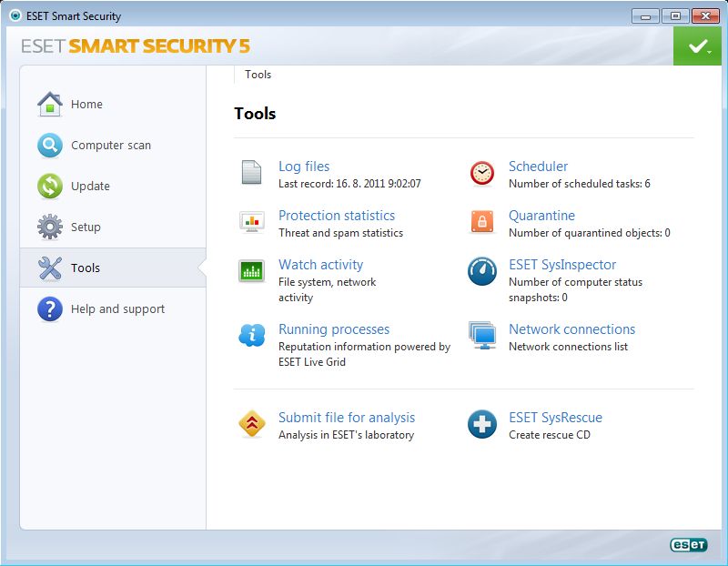Viewport: 728px width, 566px height.
Task: Click the orange Quarantine lock icon
Action: click(x=482, y=221)
